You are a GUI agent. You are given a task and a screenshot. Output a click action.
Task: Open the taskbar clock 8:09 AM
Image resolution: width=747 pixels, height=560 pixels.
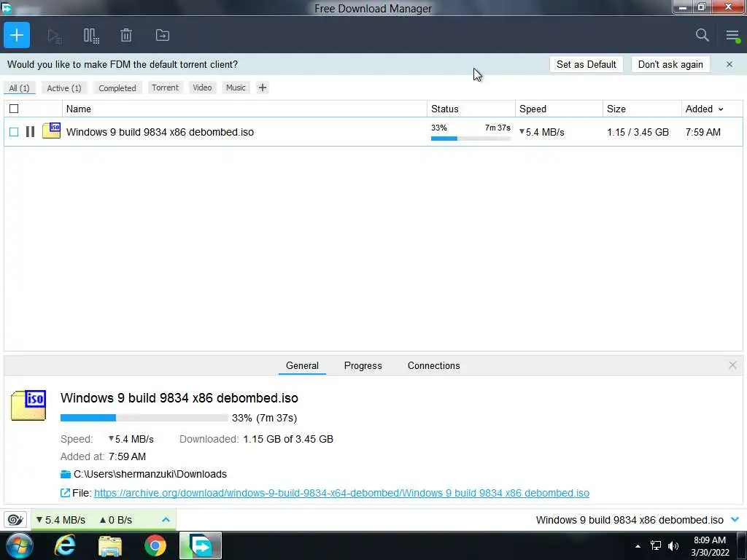click(x=710, y=546)
